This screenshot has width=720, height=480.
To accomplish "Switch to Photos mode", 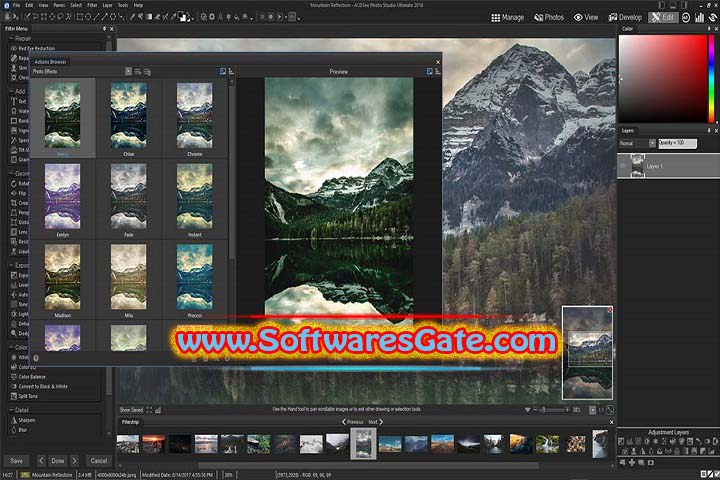I will 549,17.
